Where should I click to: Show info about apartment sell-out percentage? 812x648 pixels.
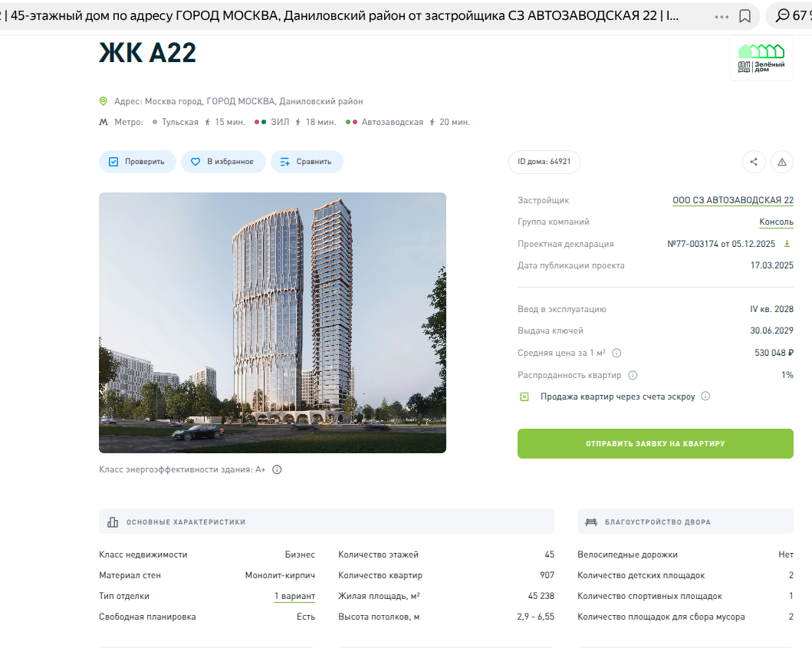click(x=633, y=376)
